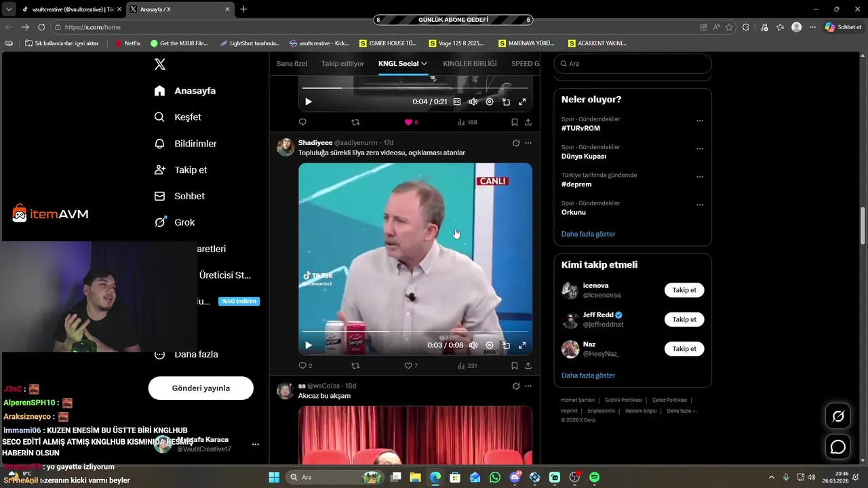Image resolution: width=868 pixels, height=488 pixels.
Task: Bookmark the Shadiyece post
Action: coord(515,365)
